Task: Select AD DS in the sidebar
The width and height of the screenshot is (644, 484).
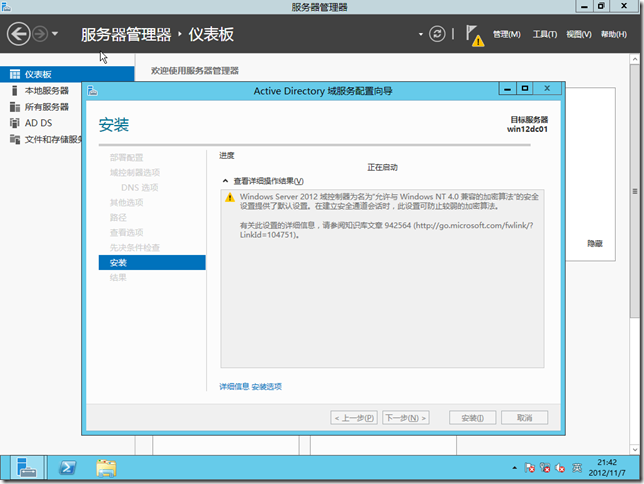Action: pos(41,123)
